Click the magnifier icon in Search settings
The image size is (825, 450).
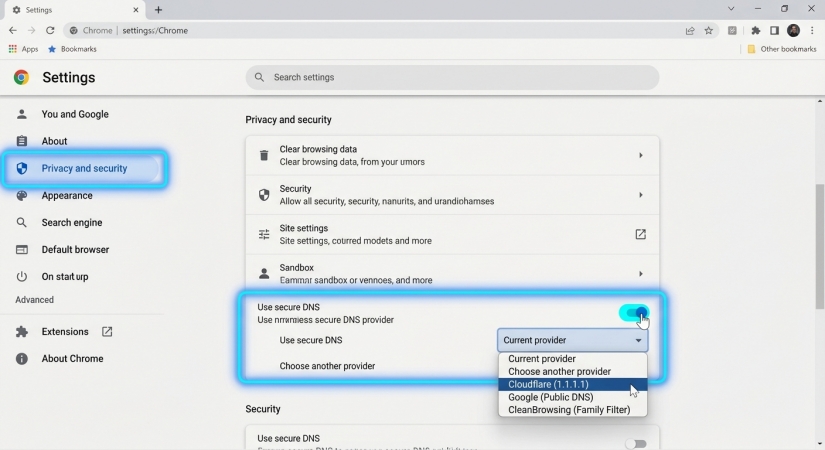tap(259, 77)
